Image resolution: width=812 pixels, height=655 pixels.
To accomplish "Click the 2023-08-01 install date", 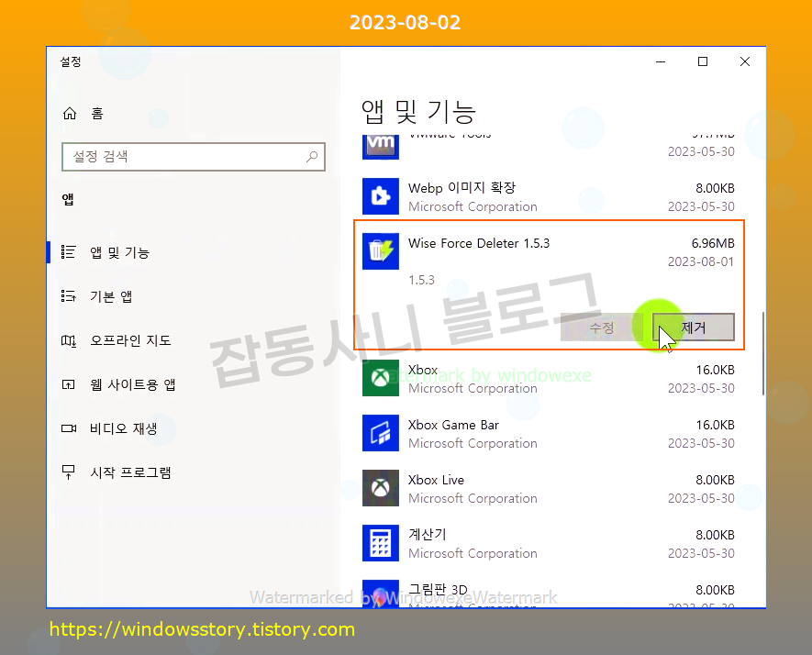I will pyautogui.click(x=701, y=261).
